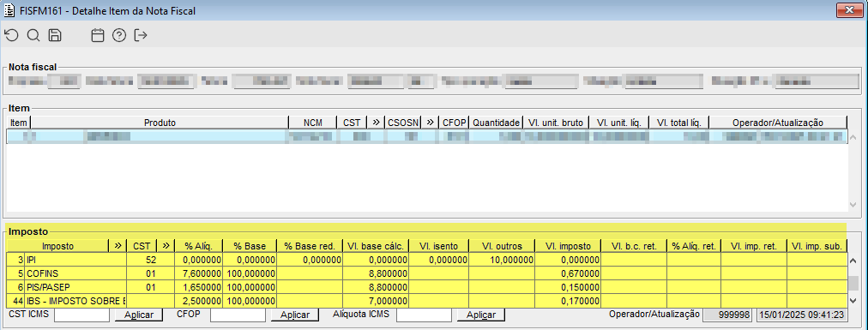868x330 pixels.
Task: Click the Vl. imposto column header
Action: point(568,246)
